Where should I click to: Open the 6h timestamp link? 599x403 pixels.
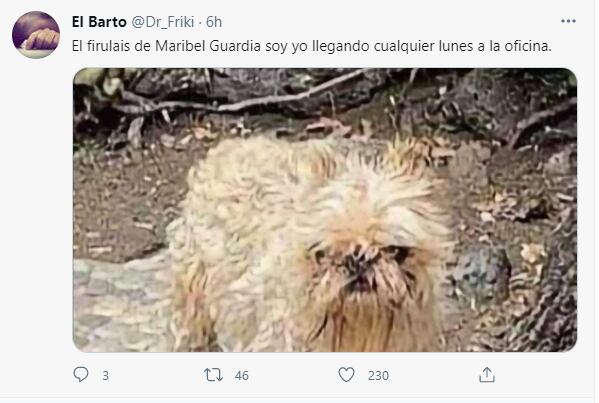tap(214, 22)
